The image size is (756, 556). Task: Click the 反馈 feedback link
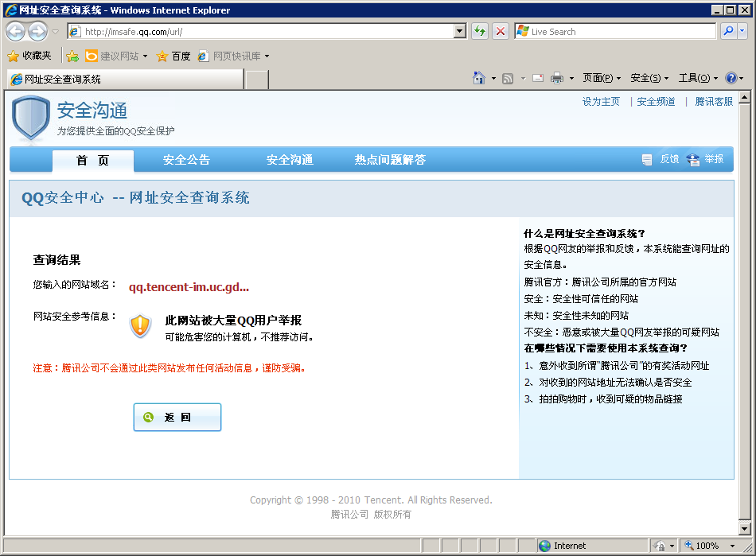pyautogui.click(x=670, y=159)
